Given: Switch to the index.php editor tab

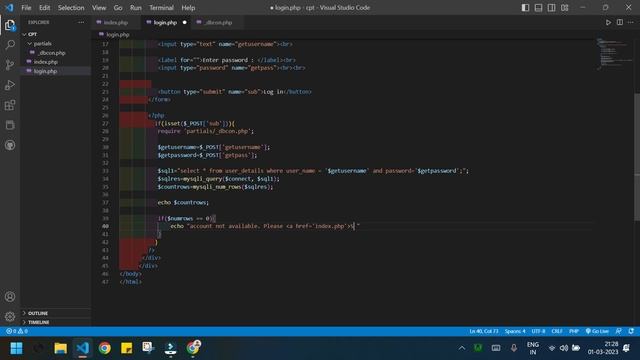Looking at the screenshot, I should pyautogui.click(x=116, y=22).
